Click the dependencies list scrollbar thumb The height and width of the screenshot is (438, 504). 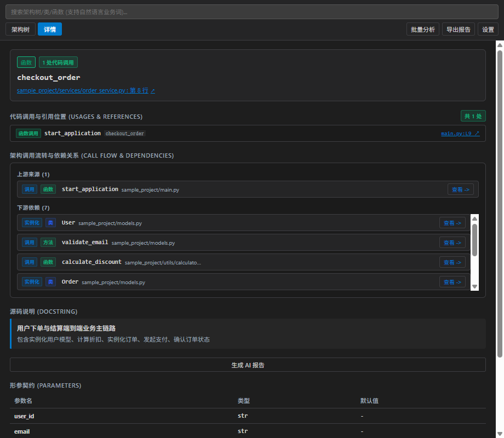[x=474, y=240]
